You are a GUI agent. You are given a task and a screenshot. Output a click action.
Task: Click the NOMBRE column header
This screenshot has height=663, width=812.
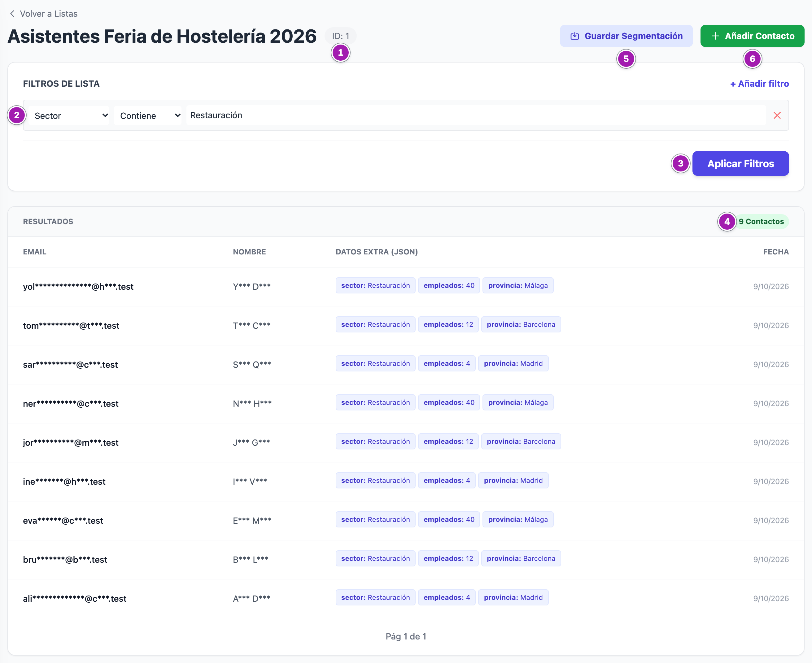pos(249,252)
